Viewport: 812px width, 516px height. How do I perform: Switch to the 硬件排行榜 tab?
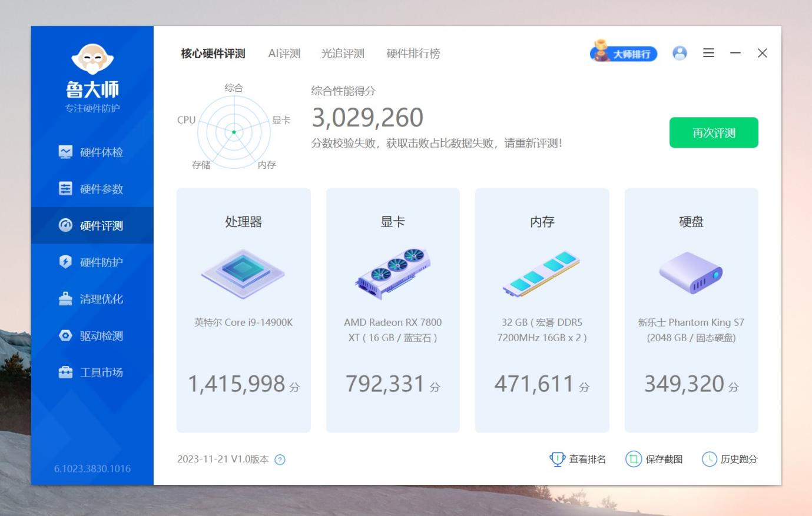(x=413, y=54)
